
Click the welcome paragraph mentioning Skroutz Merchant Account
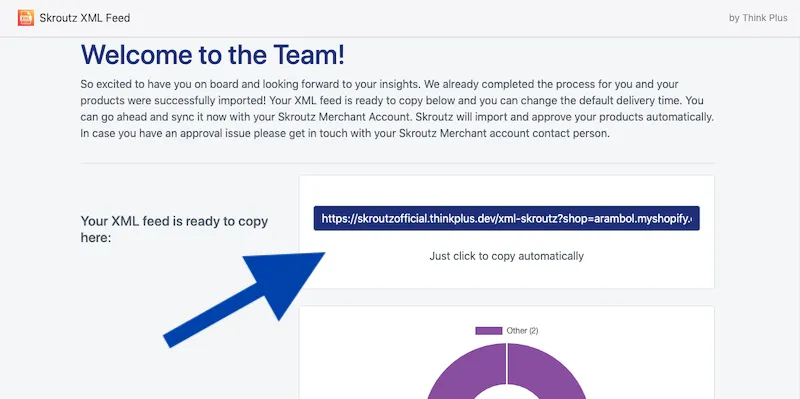397,109
